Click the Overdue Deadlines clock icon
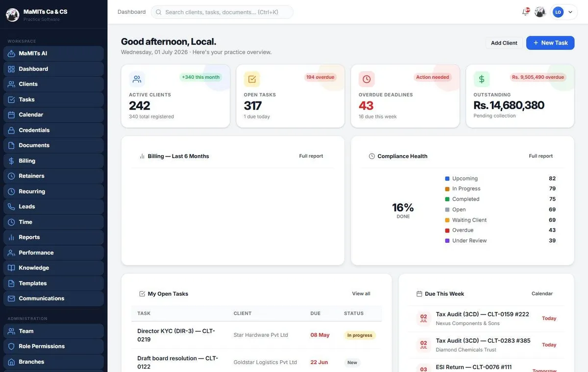Viewport: 588px width, 372px height. pos(367,79)
